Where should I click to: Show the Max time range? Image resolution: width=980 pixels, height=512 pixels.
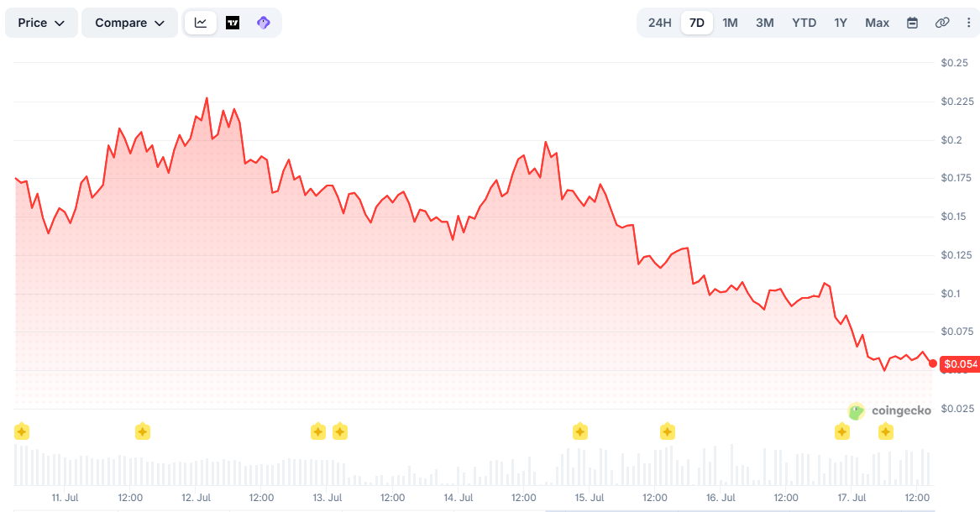877,24
